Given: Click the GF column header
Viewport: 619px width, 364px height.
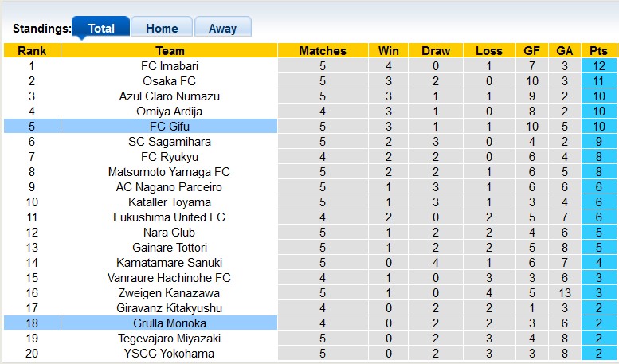Looking at the screenshot, I should (x=531, y=51).
